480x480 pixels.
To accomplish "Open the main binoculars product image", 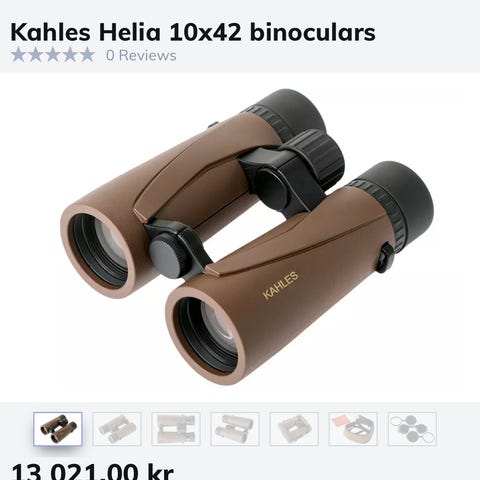I will point(247,237).
